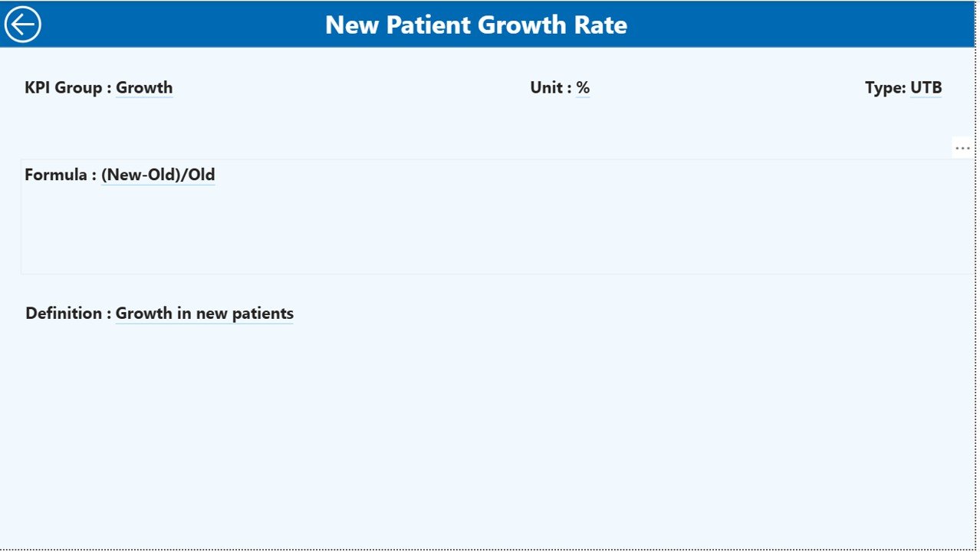Click the underlined "%" unit value

[583, 87]
